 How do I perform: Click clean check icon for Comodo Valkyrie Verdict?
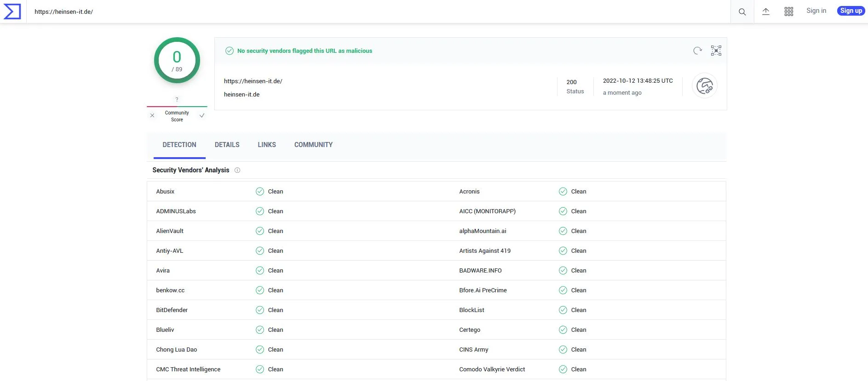pos(563,370)
